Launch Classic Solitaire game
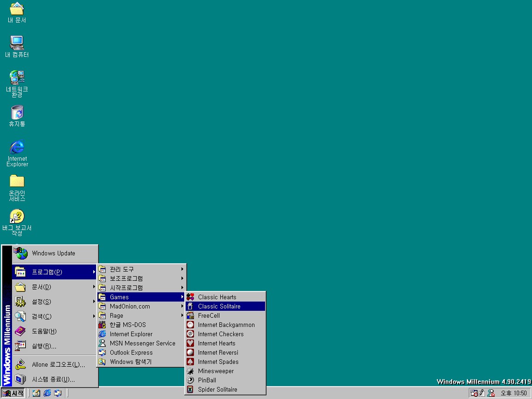This screenshot has width=532, height=399. click(225, 306)
